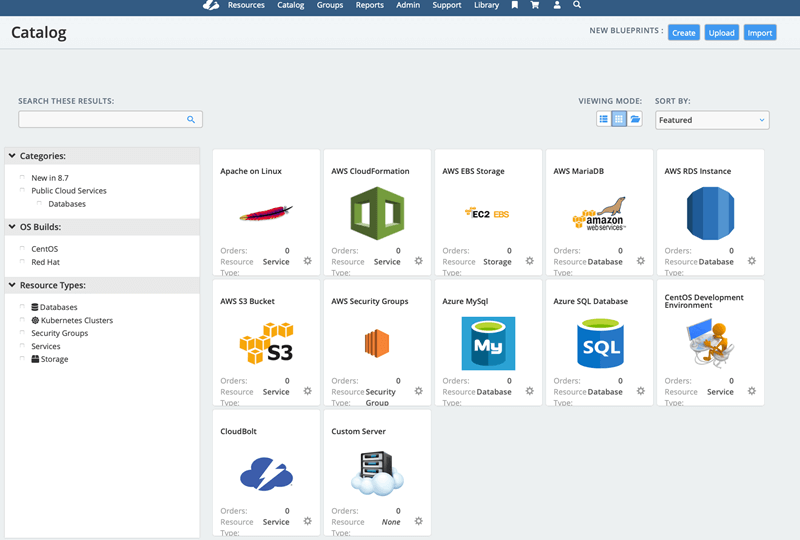Screen dimensions: 800x540
Task: Open the Reports menu
Action: tap(369, 5)
